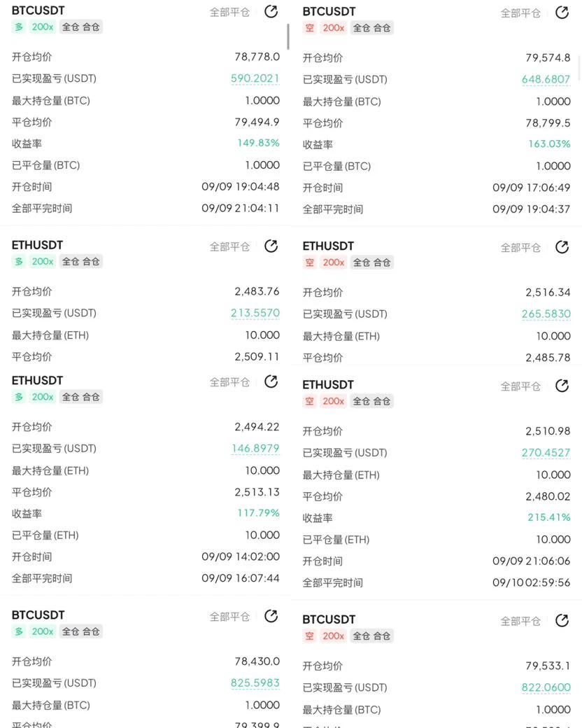Tap share icon on first BTCUSDT long card
This screenshot has height=728, width=582.
pos(271,12)
